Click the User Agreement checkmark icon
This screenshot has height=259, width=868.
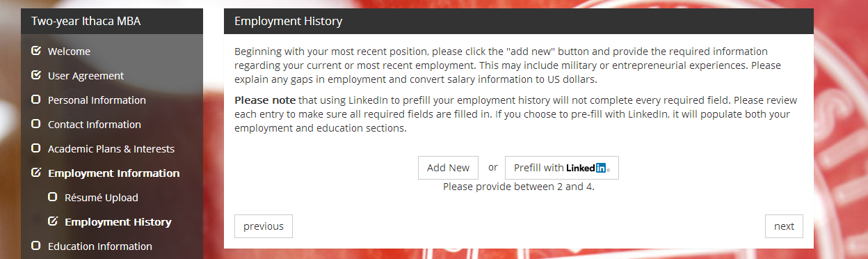pos(36,75)
